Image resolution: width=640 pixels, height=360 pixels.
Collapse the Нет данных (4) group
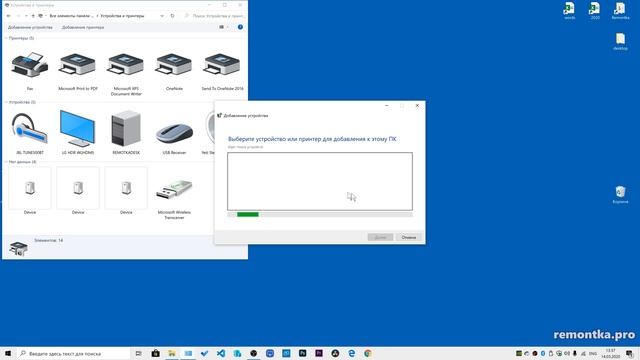6,162
